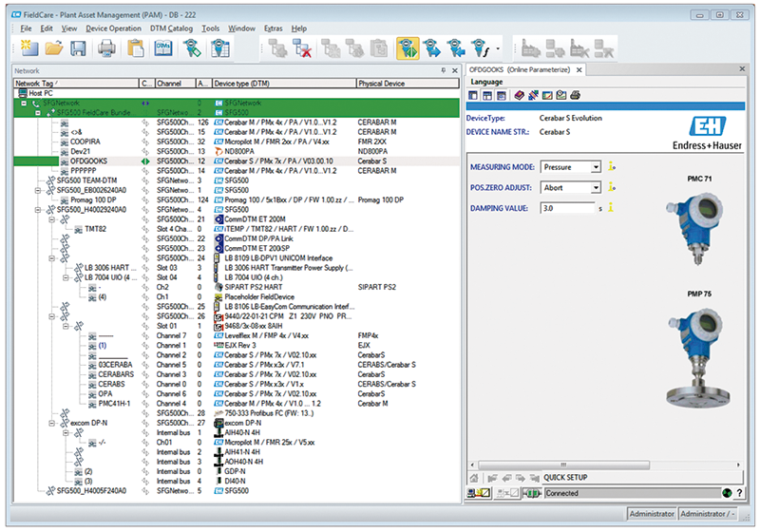Click the device icon with the right arrow

tap(431, 47)
